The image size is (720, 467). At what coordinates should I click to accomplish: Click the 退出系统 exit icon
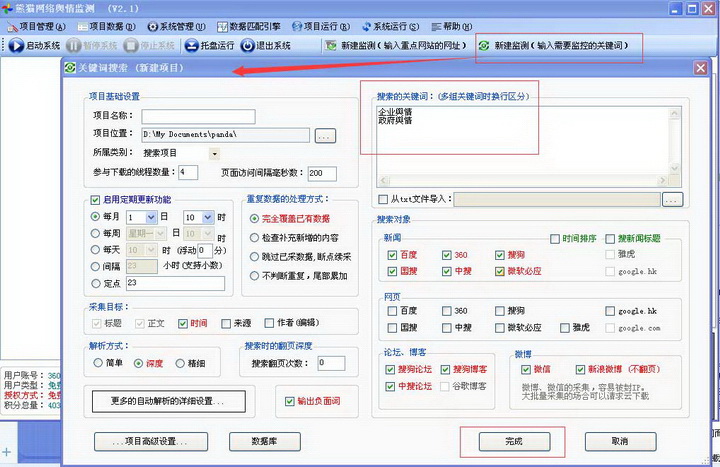click(x=250, y=46)
